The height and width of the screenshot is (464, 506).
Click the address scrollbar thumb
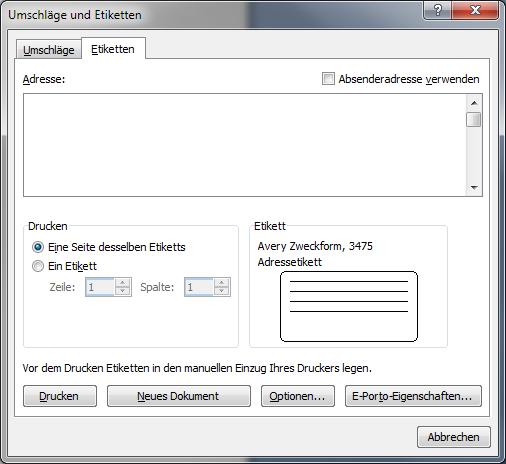coord(474,120)
